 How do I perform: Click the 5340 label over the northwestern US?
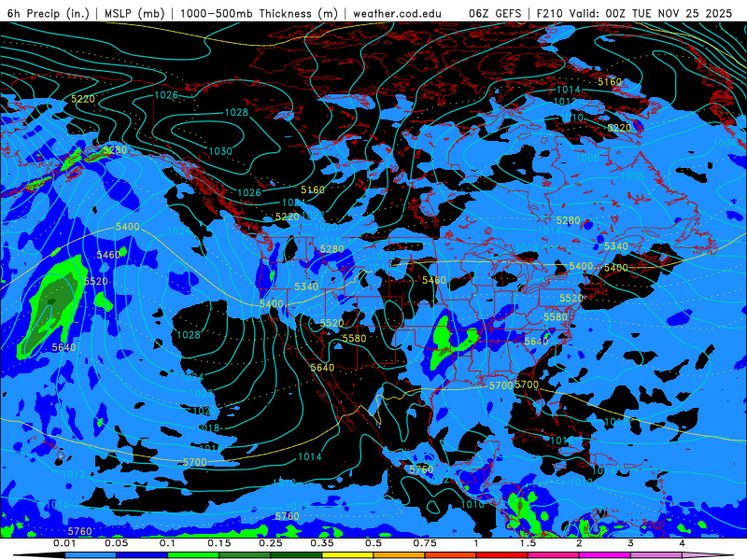(306, 287)
